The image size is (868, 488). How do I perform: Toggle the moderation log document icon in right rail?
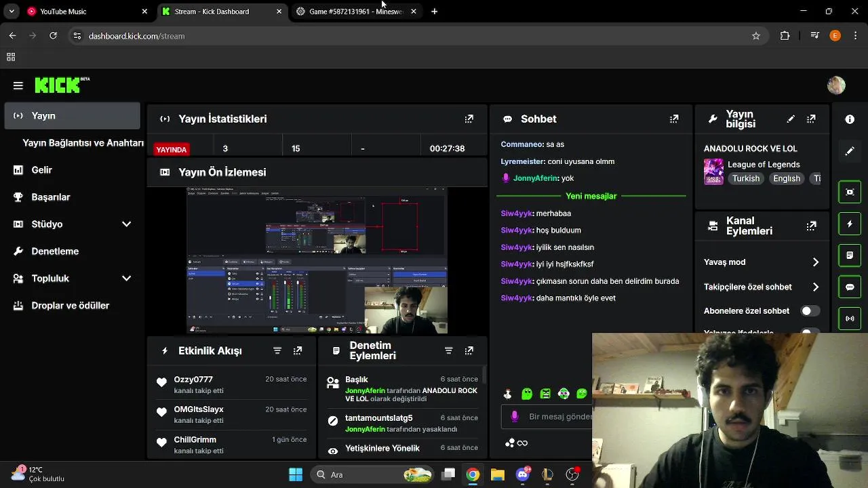click(850, 256)
